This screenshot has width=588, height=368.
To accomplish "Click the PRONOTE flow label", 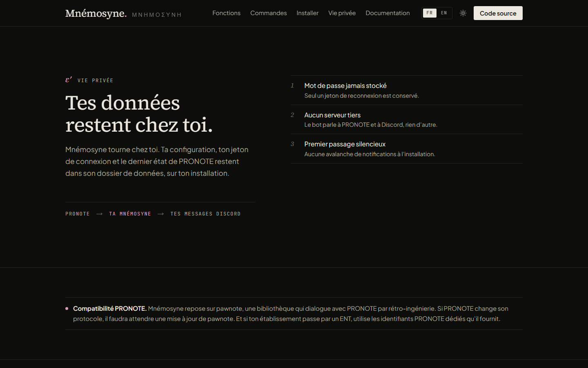I will tap(78, 214).
